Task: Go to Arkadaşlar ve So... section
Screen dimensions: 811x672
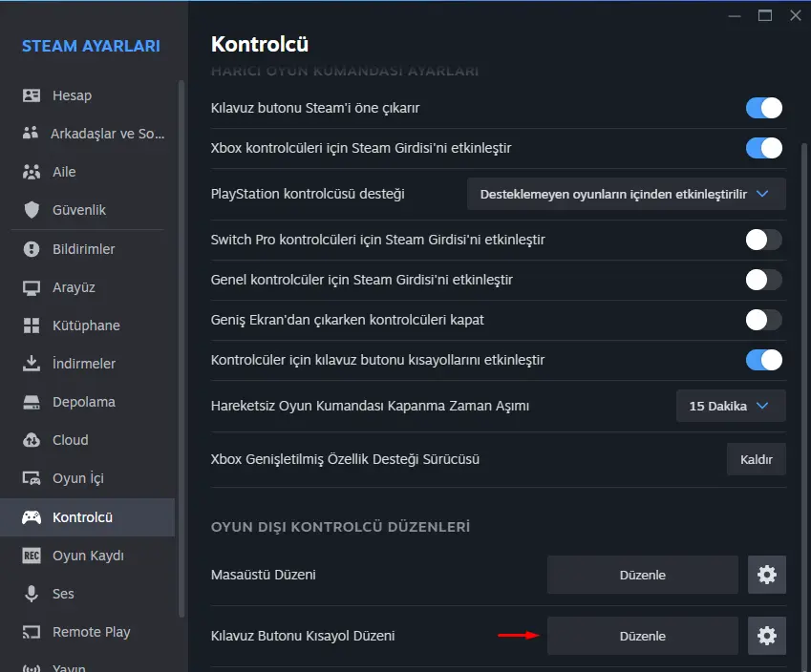Action: pyautogui.click(x=88, y=134)
